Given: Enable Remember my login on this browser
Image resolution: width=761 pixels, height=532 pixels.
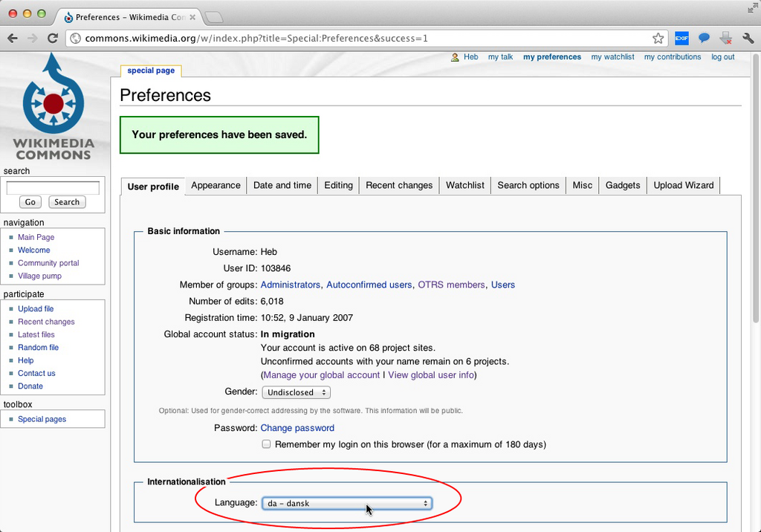Looking at the screenshot, I should coord(266,444).
